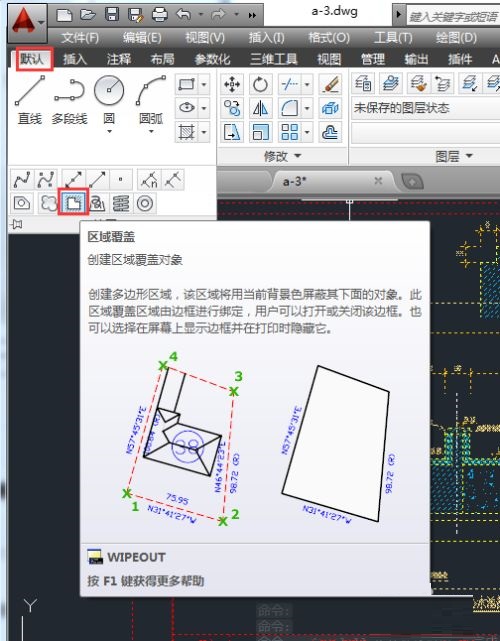Click the Revision Cloud icon

pyautogui.click(x=48, y=203)
